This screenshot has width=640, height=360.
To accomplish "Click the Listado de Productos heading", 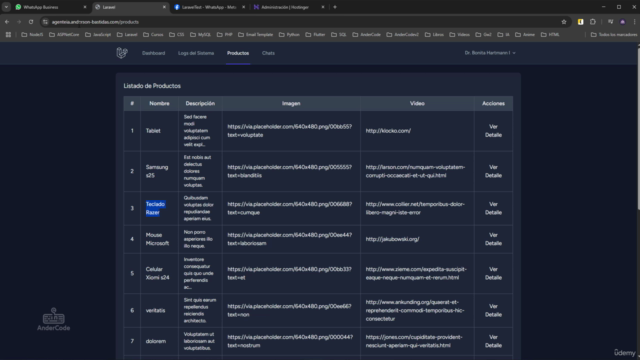I will tap(152, 86).
